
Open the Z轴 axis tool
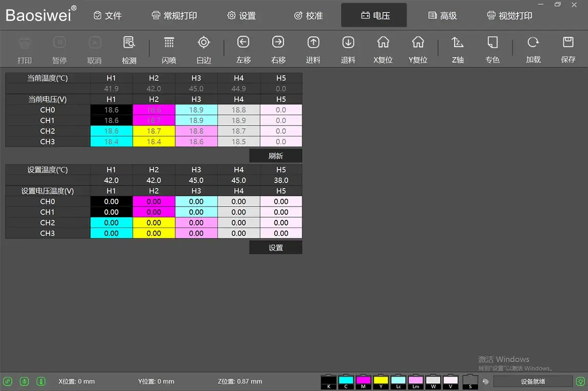[457, 43]
